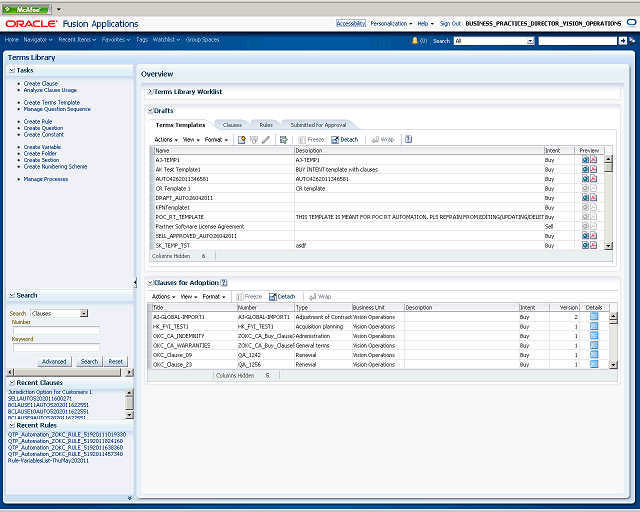The height and width of the screenshot is (512, 640).
Task: Click the pencil Edit icon in Drafts toolbar
Action: tap(266, 140)
